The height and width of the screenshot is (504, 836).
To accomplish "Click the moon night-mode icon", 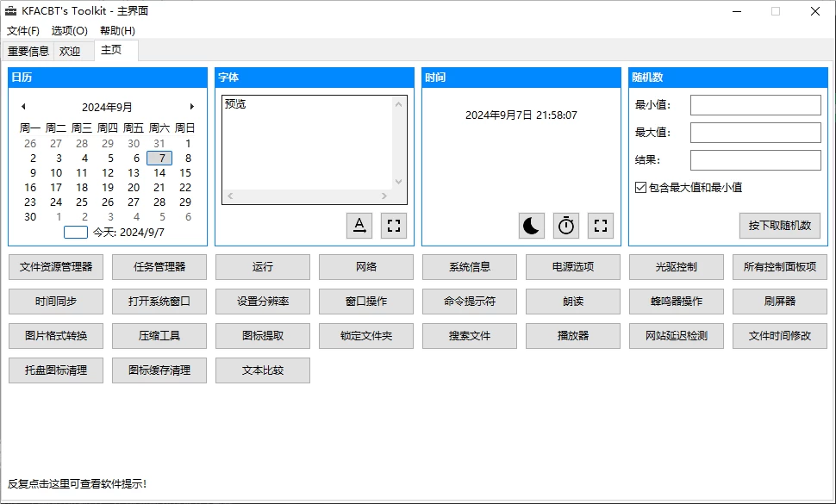I will (x=532, y=226).
